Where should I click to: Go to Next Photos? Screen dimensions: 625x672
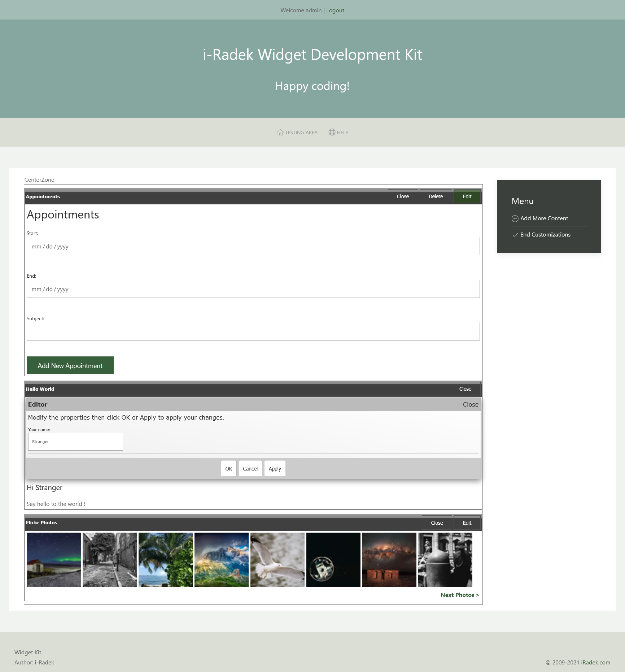tap(460, 595)
